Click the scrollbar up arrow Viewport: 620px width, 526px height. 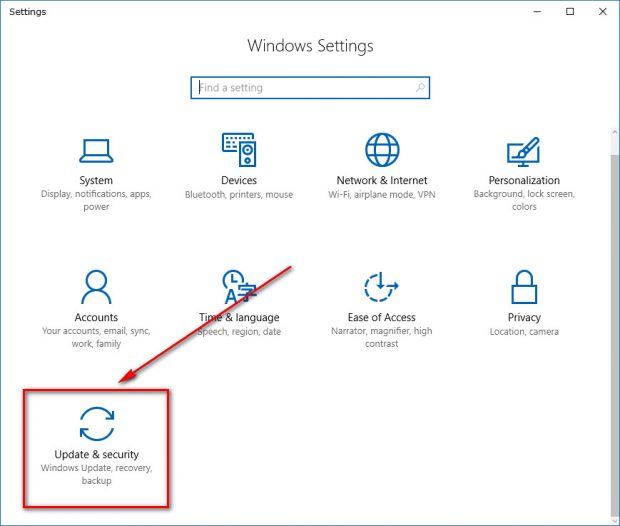click(615, 132)
